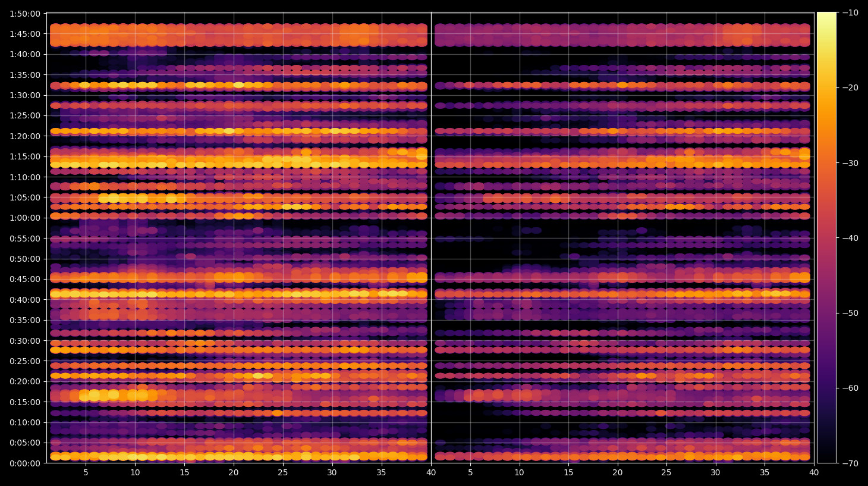This screenshot has height=486, width=868.
Task: Select x-axis label 30 under right heatmap
Action: 716,473
